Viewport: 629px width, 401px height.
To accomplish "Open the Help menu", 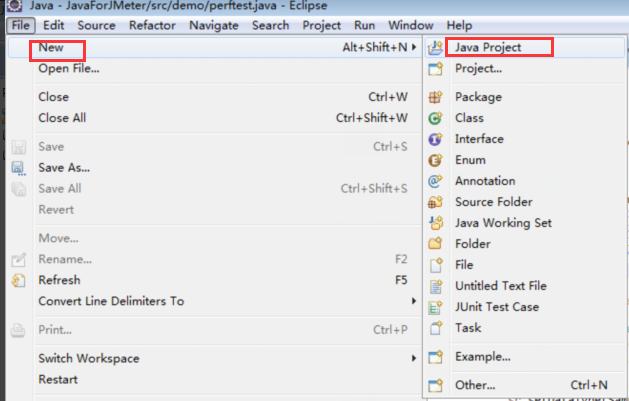I will [x=459, y=26].
